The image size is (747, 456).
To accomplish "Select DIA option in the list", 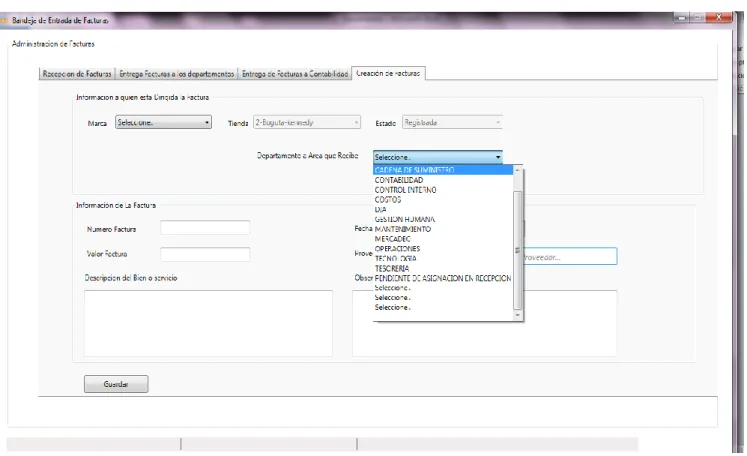I will point(443,210).
